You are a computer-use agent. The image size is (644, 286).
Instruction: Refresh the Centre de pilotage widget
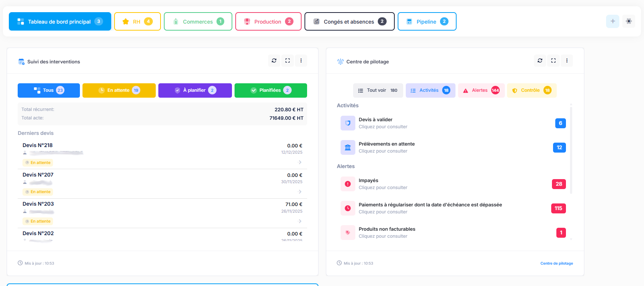click(x=540, y=60)
